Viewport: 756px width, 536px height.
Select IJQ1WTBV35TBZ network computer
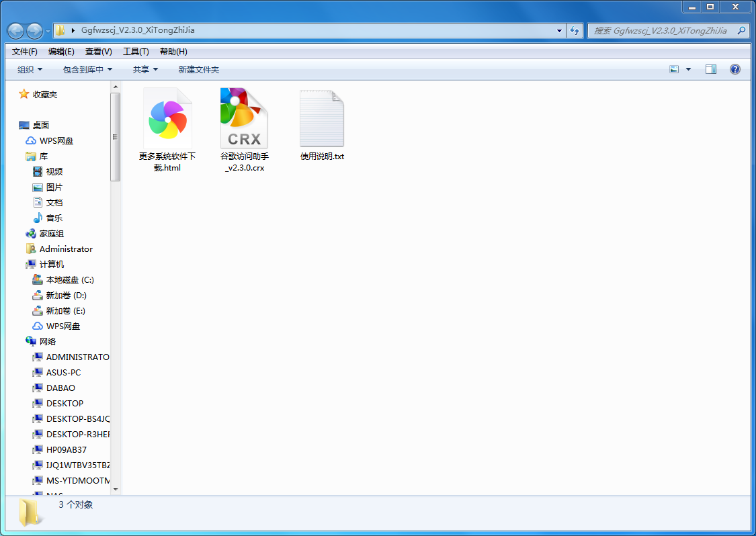click(x=78, y=465)
